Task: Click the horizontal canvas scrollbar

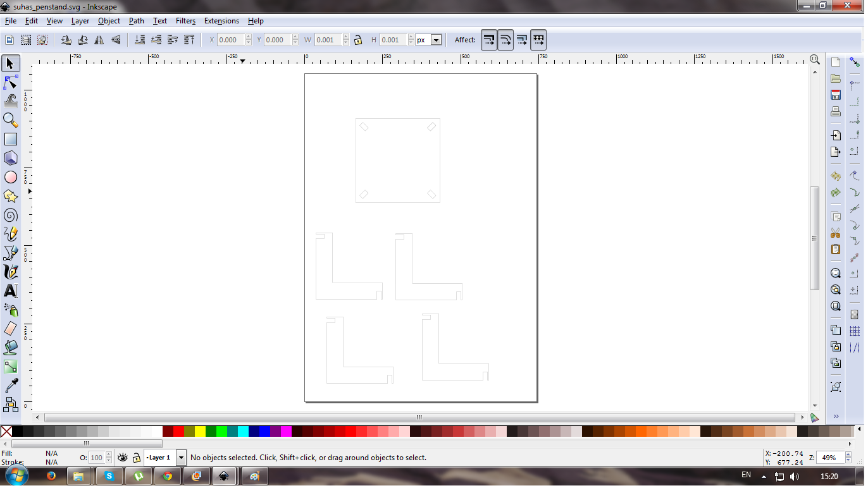Action: point(419,417)
